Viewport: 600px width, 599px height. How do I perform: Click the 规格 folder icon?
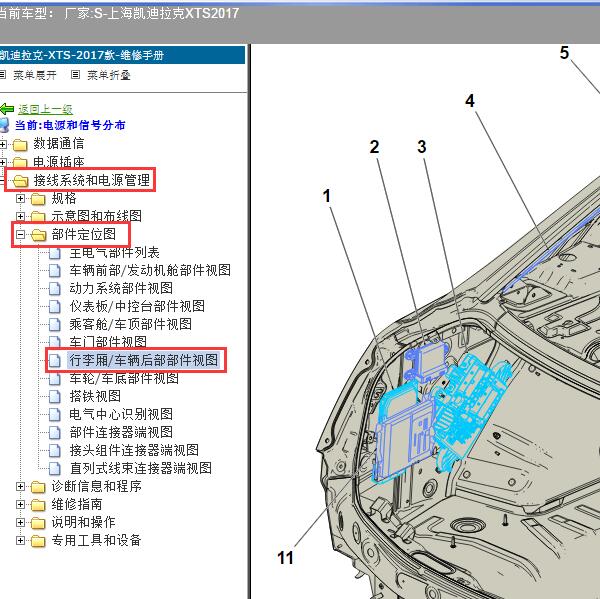pyautogui.click(x=38, y=199)
